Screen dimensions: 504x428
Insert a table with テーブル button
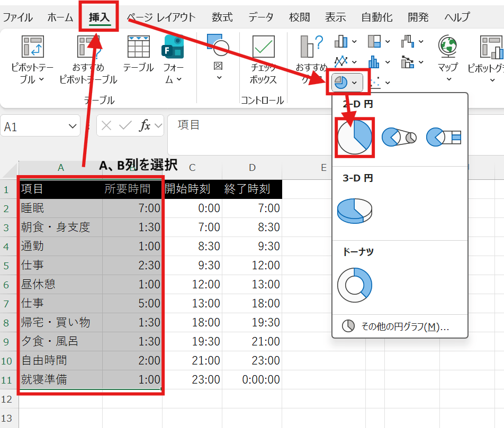[138, 54]
